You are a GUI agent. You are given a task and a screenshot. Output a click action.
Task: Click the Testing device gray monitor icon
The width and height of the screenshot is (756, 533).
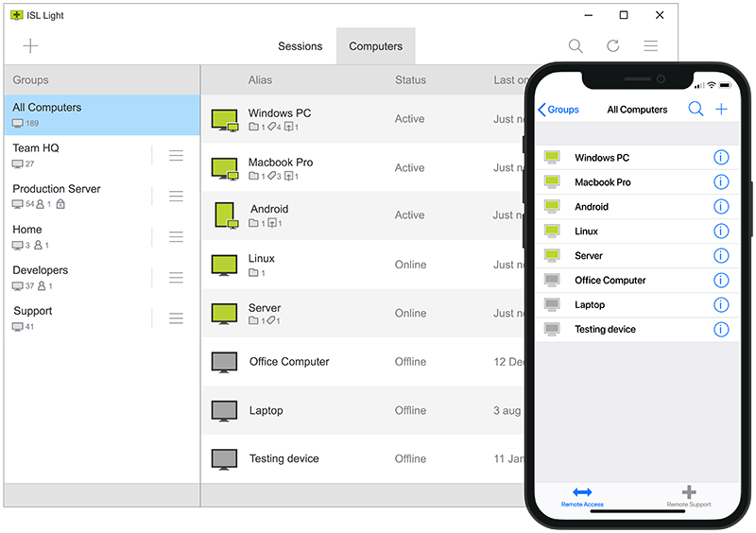[224, 459]
